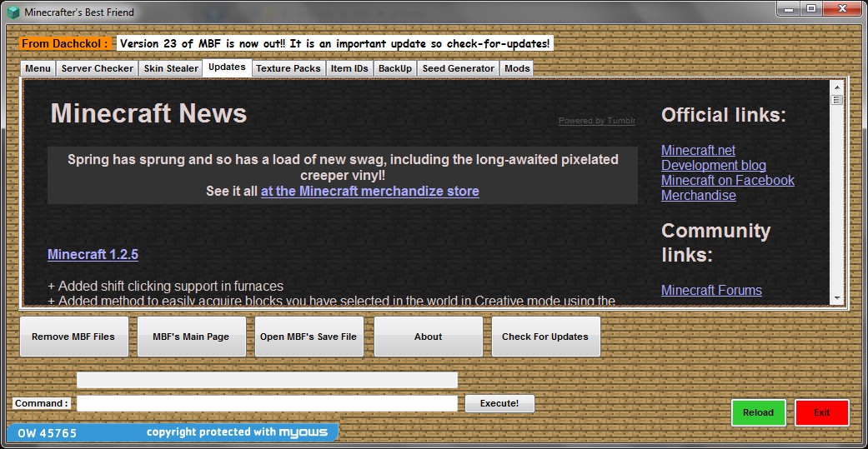Open the Merchandise link
This screenshot has height=449, width=868.
[x=699, y=195]
